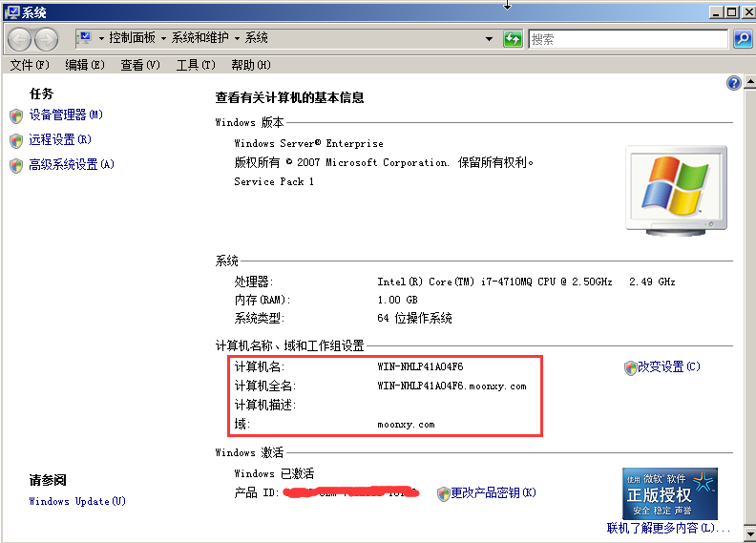This screenshot has height=543, width=756.
Task: Refresh the page with the green arrows button
Action: point(513,39)
